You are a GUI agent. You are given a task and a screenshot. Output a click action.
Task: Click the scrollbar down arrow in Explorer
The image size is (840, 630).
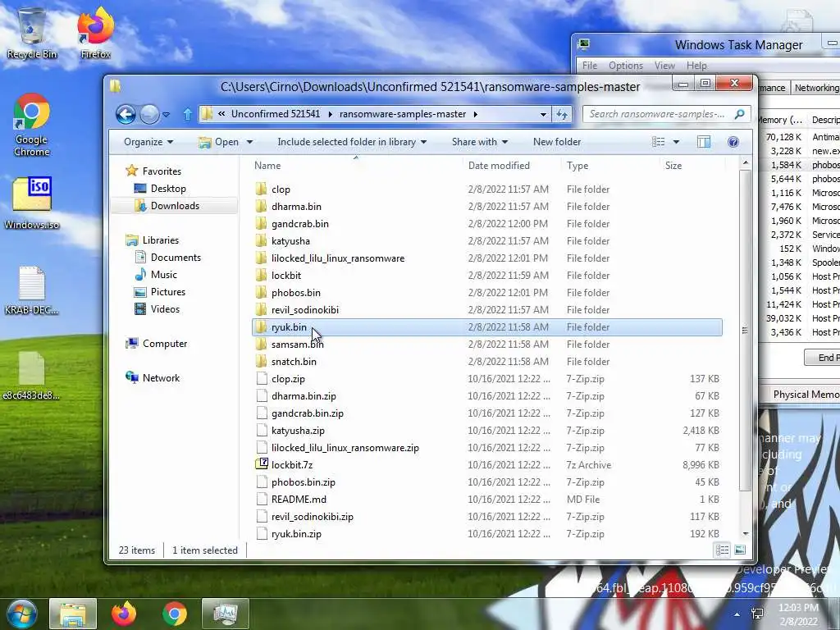click(x=745, y=534)
